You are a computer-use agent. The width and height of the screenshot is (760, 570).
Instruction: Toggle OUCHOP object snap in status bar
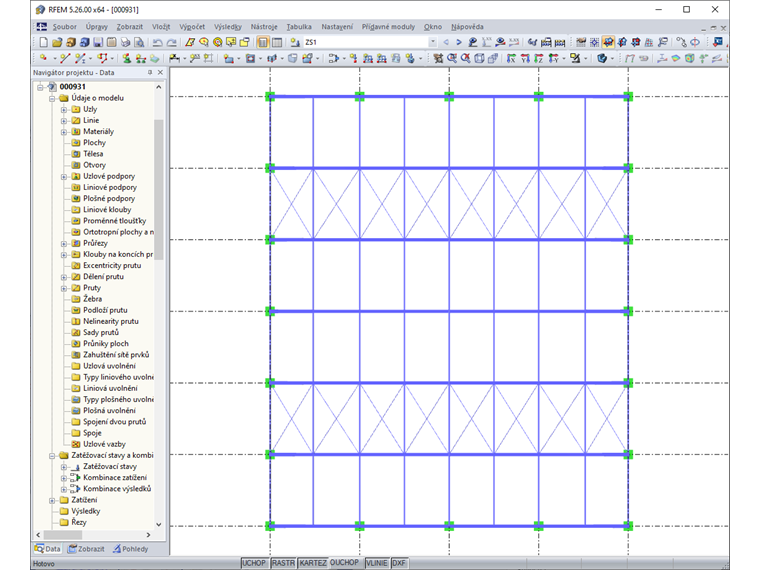(x=345, y=563)
